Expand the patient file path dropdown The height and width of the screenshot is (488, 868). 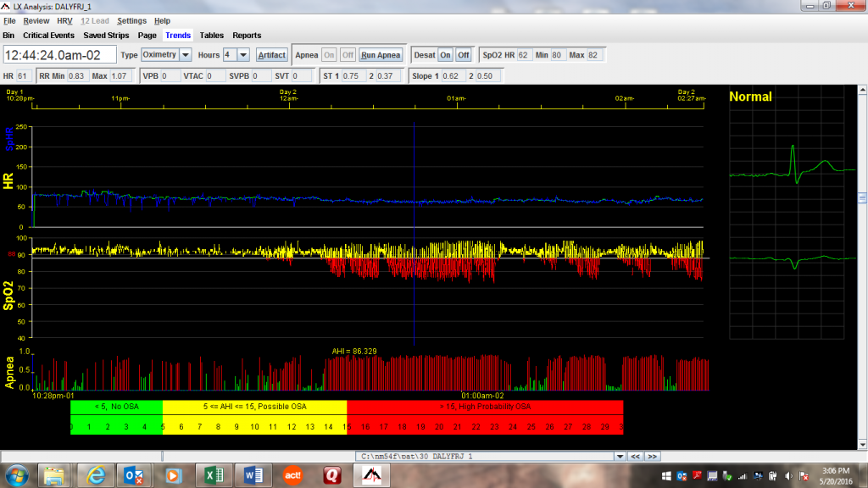point(620,457)
